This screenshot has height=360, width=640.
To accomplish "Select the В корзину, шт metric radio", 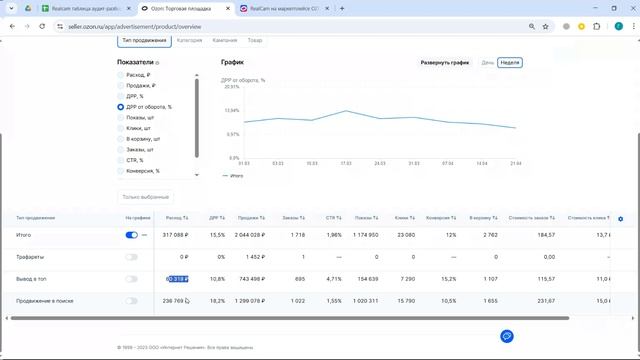I will (x=120, y=139).
